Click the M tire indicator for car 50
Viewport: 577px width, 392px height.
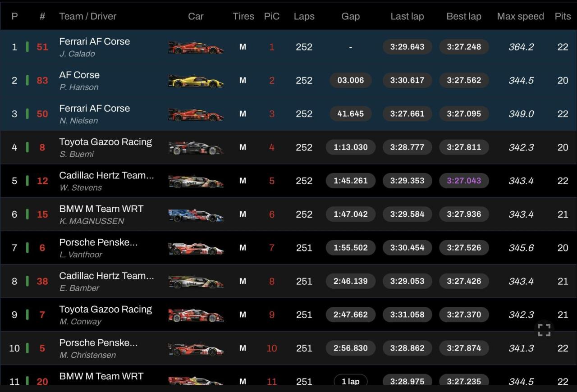point(243,114)
